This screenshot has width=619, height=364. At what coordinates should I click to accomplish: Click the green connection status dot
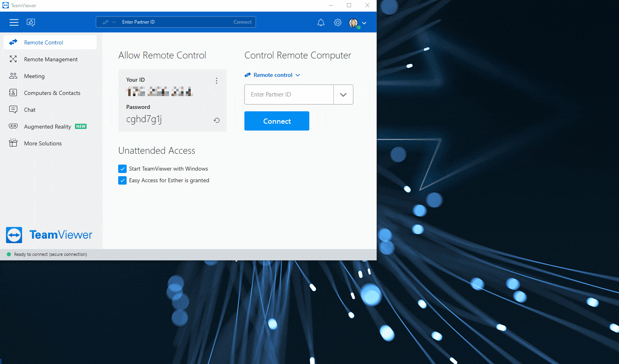9,254
